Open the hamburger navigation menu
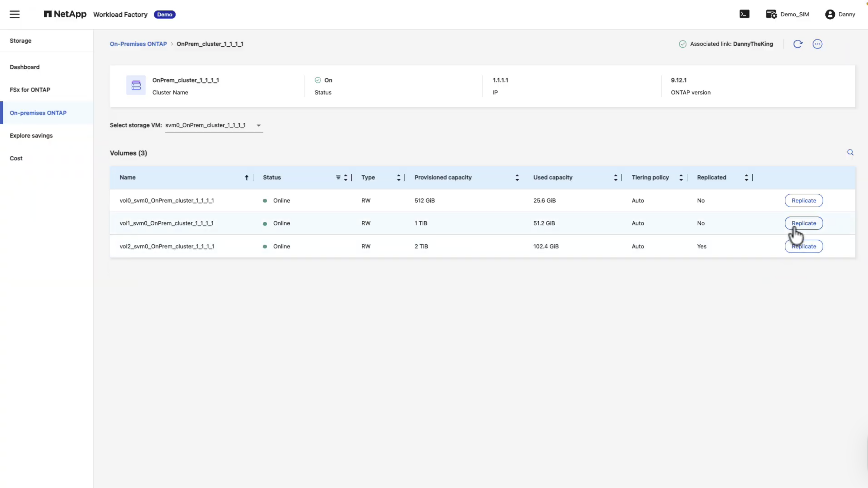 pyautogui.click(x=15, y=14)
